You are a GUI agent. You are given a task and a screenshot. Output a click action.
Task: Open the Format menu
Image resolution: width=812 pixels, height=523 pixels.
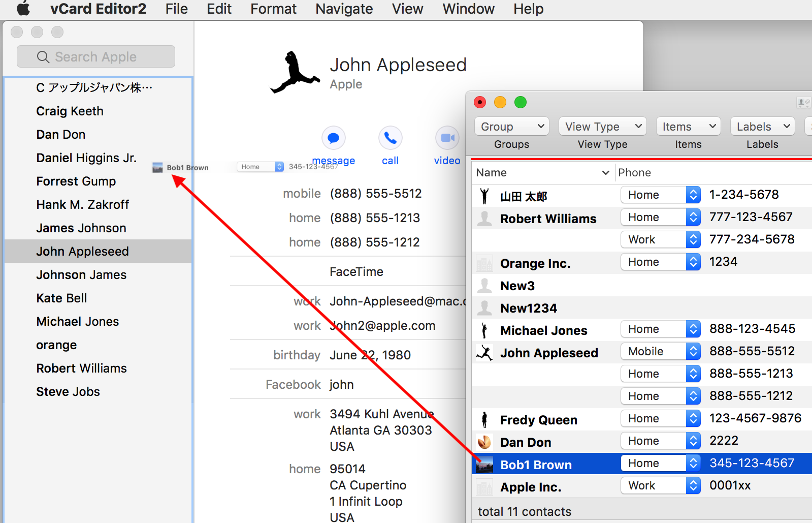(273, 9)
